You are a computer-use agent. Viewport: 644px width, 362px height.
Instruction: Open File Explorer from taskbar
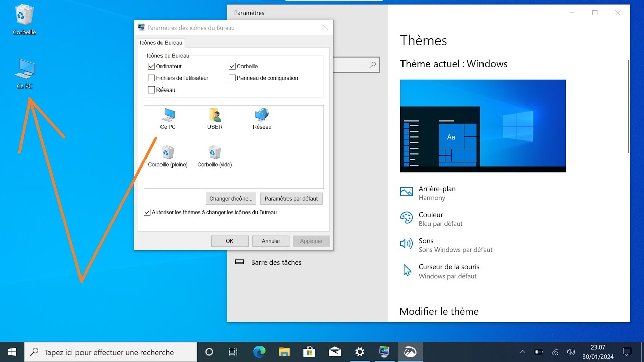click(x=284, y=352)
